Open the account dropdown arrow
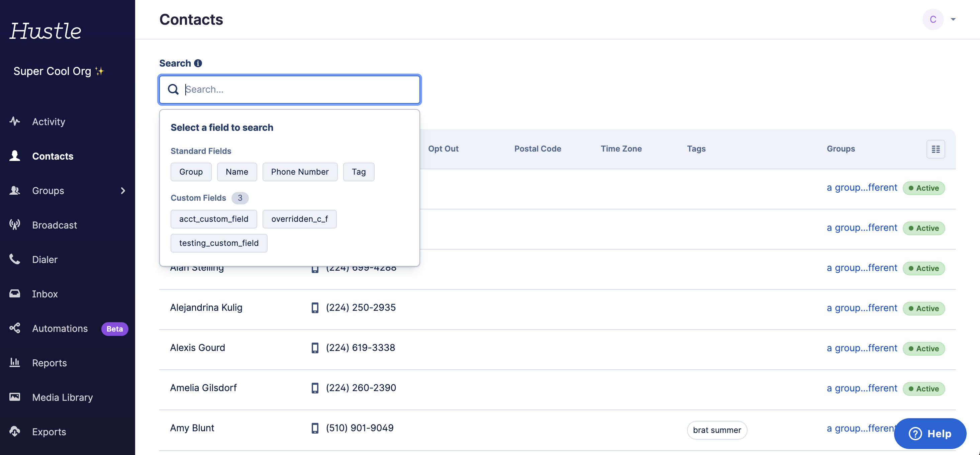This screenshot has height=455, width=980. [953, 19]
